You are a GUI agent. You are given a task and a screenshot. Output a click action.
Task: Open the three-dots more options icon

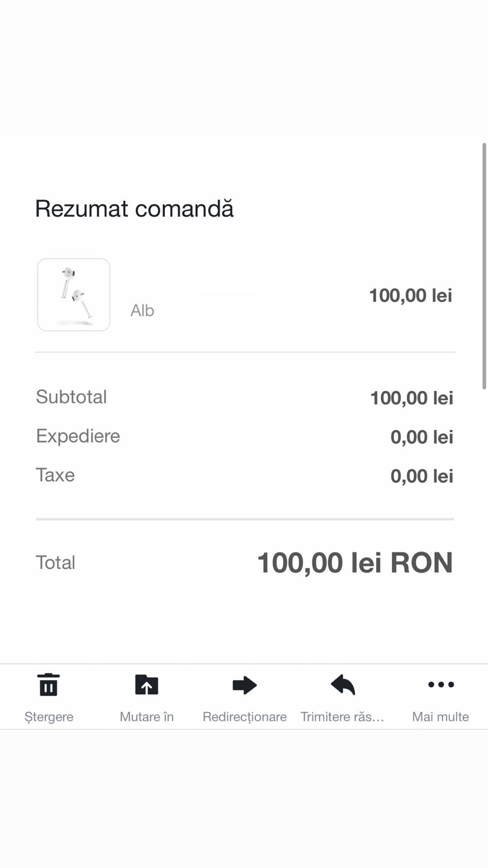[x=441, y=684]
